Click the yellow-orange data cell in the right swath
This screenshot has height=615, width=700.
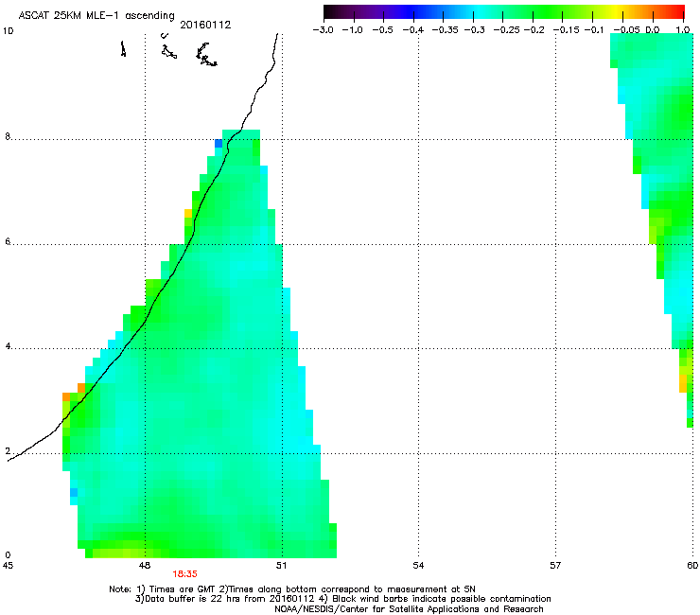tap(683, 383)
